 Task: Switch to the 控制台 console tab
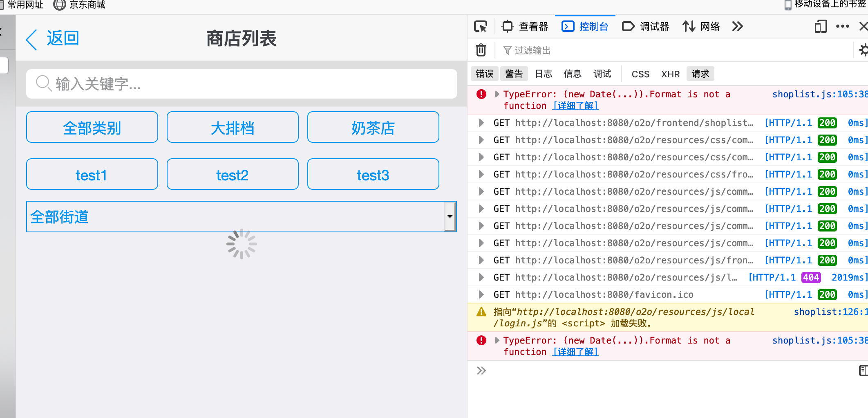pyautogui.click(x=585, y=27)
